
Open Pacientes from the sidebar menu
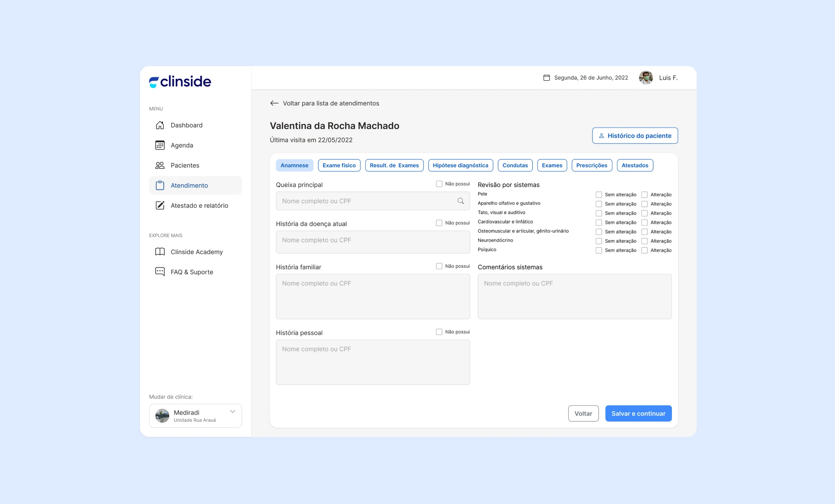[185, 165]
